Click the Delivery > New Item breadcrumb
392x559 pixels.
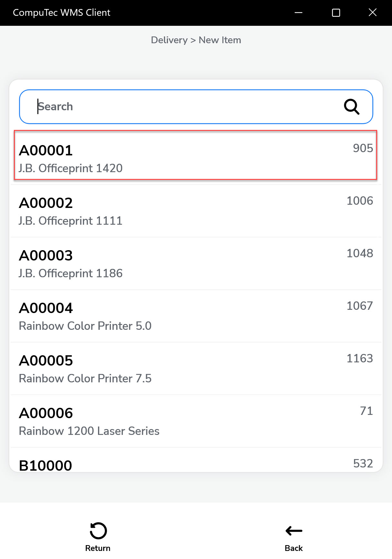point(196,40)
